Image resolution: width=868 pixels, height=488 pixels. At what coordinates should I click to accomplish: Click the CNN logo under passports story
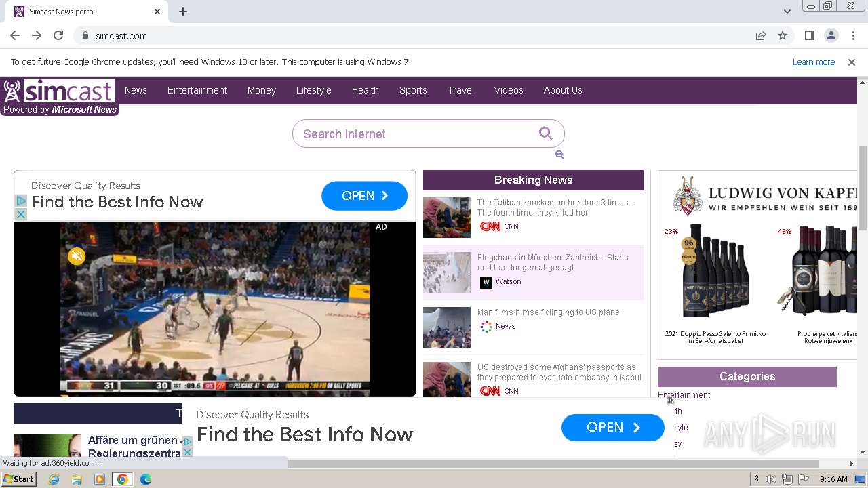click(x=490, y=391)
